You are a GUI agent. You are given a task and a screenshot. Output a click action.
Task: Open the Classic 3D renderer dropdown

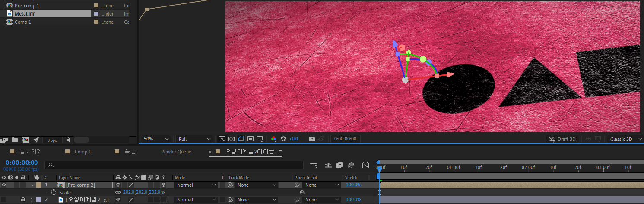(x=625, y=139)
